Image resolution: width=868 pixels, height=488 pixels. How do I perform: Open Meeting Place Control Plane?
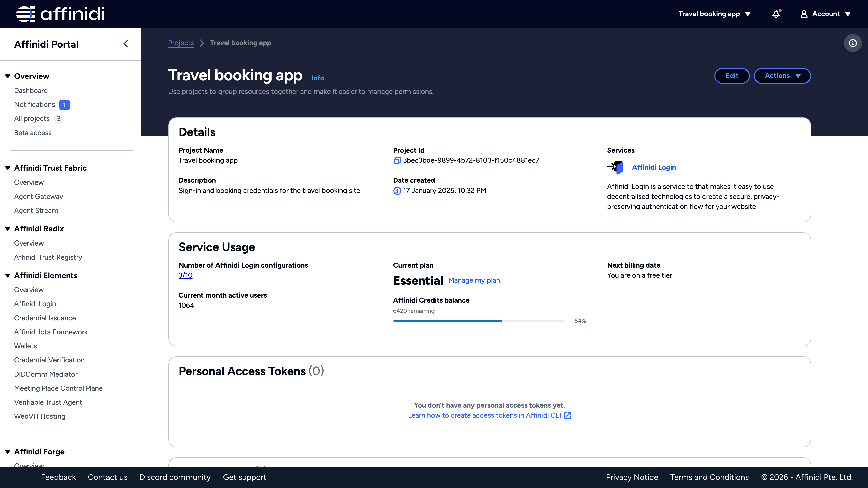point(58,388)
